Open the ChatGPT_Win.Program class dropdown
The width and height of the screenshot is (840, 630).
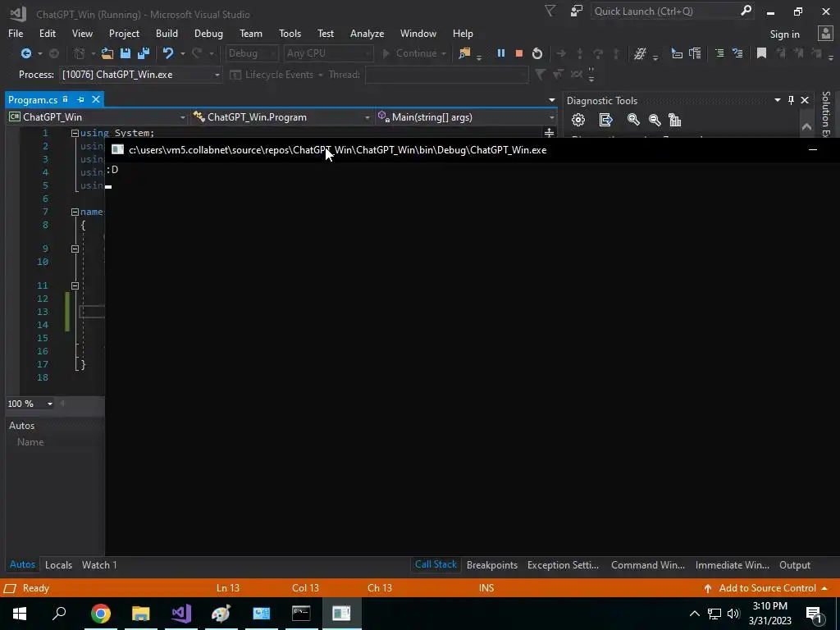(282, 117)
